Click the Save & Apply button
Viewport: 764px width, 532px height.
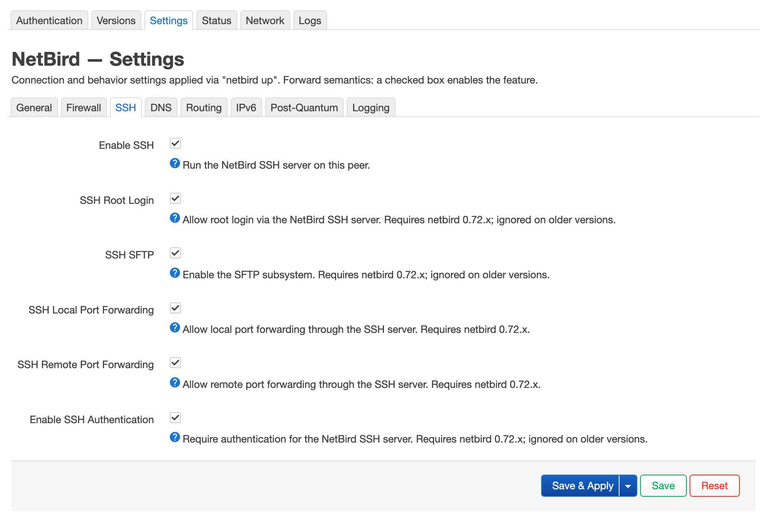point(580,486)
